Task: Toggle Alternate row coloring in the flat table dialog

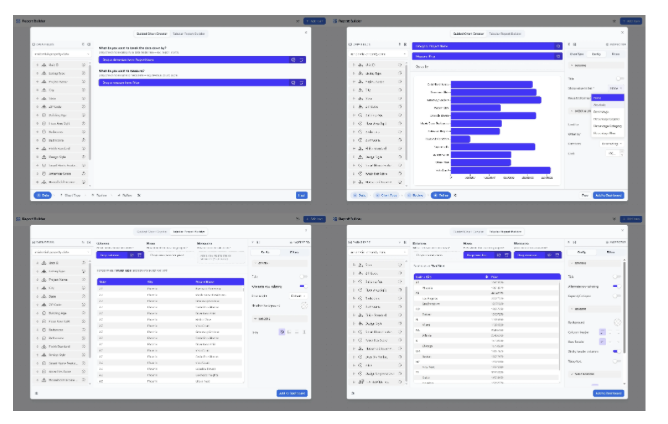Action: point(302,287)
